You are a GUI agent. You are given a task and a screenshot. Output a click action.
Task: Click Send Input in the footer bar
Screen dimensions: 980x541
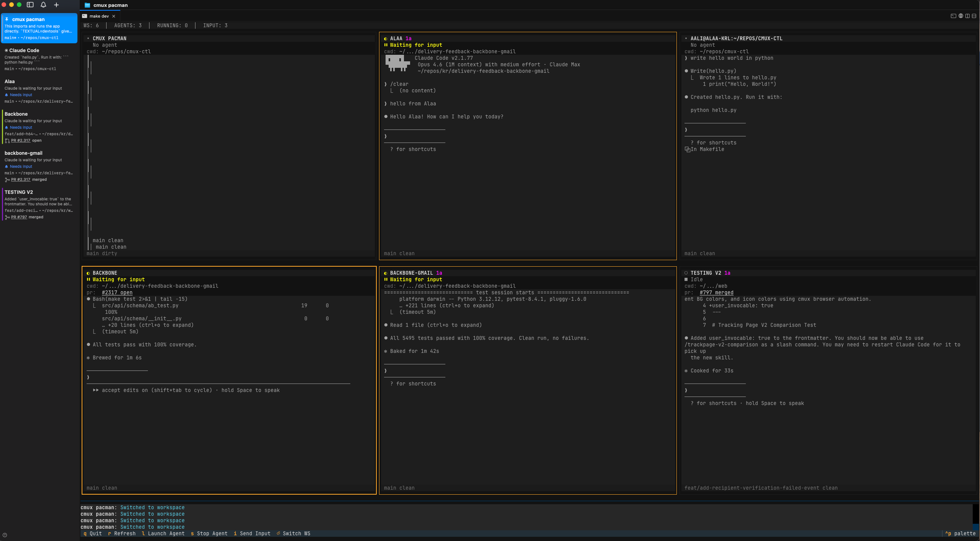[x=252, y=534]
